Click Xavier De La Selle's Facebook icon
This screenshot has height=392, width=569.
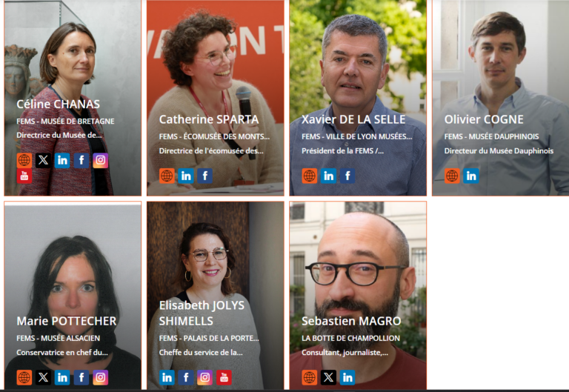point(347,176)
